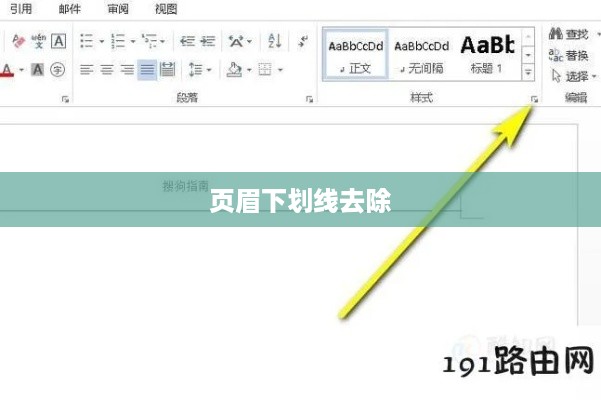
Task: Apply the 正文 style
Action: click(x=356, y=54)
